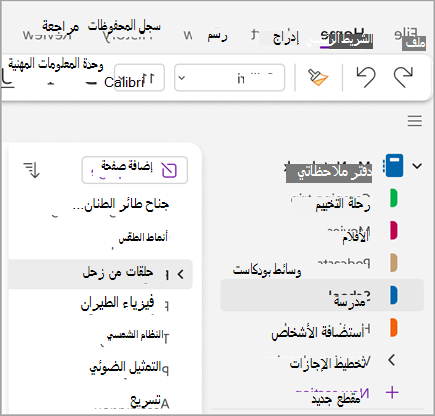Open page النظام الشمسي
The height and width of the screenshot is (416, 435).
[135, 334]
